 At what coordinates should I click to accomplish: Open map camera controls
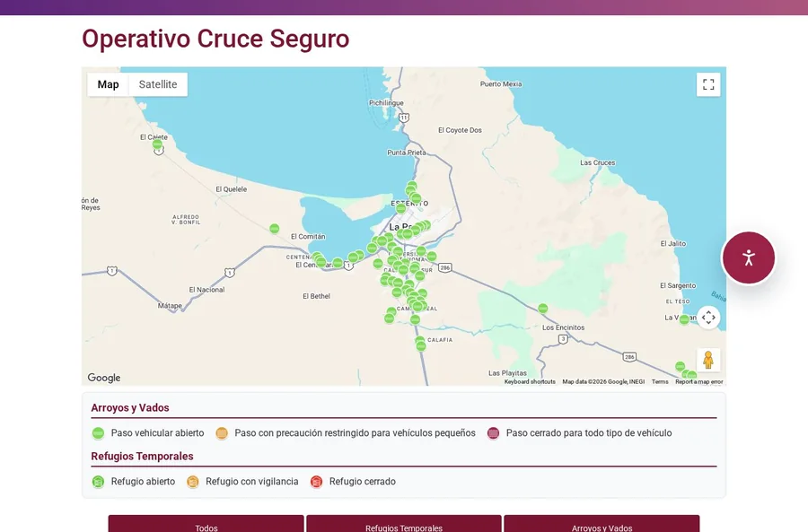coord(708,318)
